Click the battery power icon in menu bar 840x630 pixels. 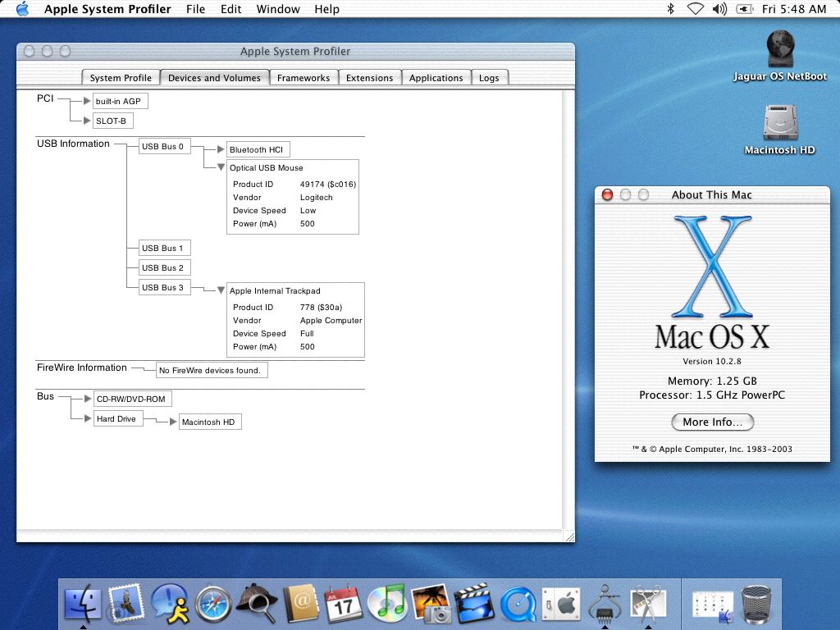point(745,9)
